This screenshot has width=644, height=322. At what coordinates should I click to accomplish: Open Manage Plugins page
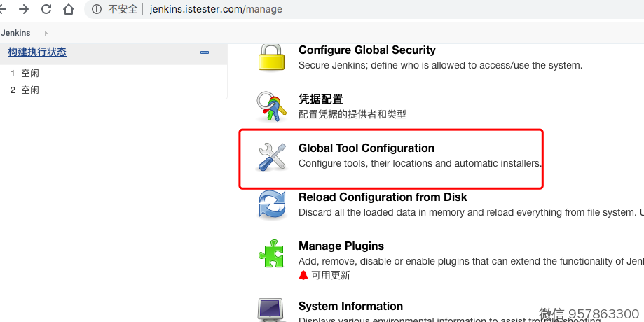coord(341,246)
